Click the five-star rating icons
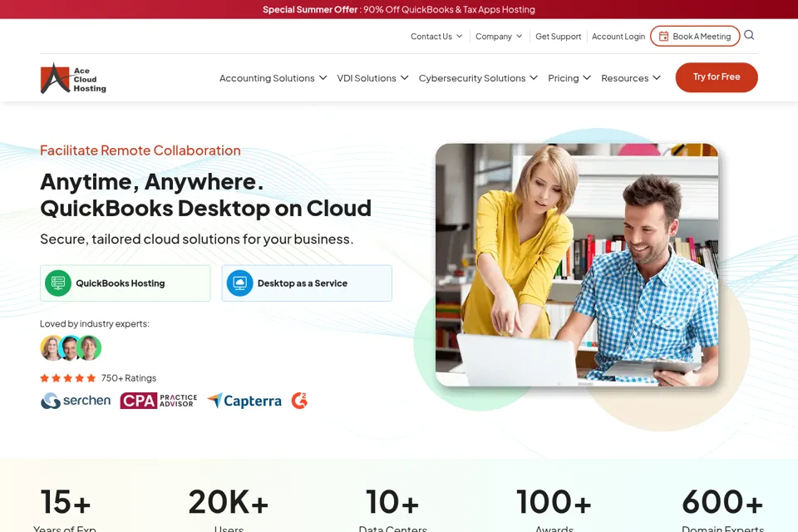Image resolution: width=798 pixels, height=532 pixels. 67,377
